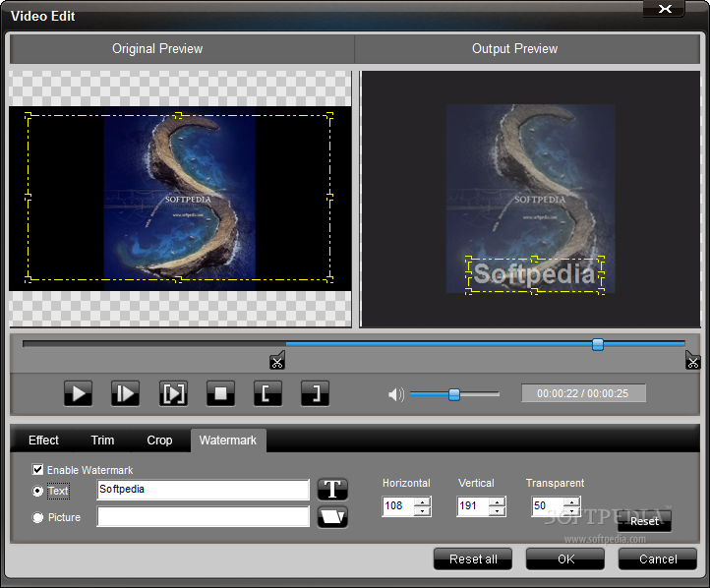Click the Play next frame button
The image size is (710, 588).
click(126, 393)
